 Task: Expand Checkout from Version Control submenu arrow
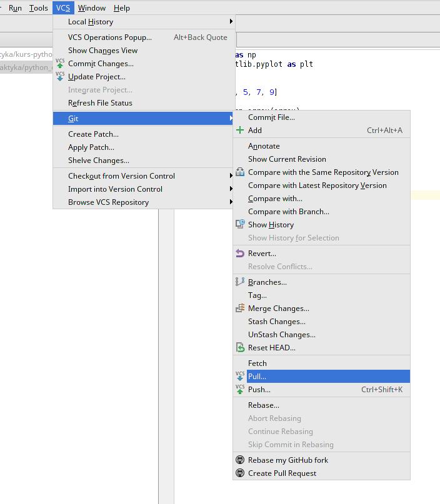(231, 175)
